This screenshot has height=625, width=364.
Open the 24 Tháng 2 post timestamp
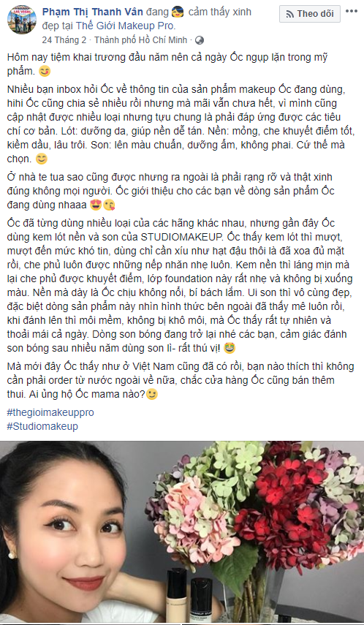pos(65,40)
